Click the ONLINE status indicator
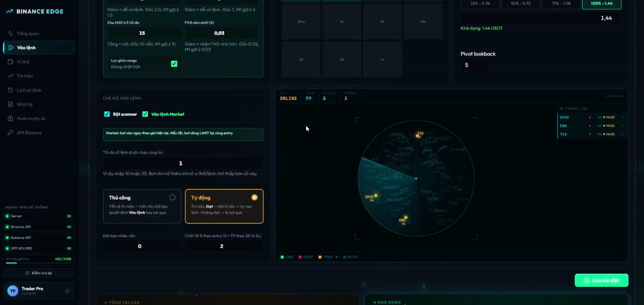 [x=288, y=98]
